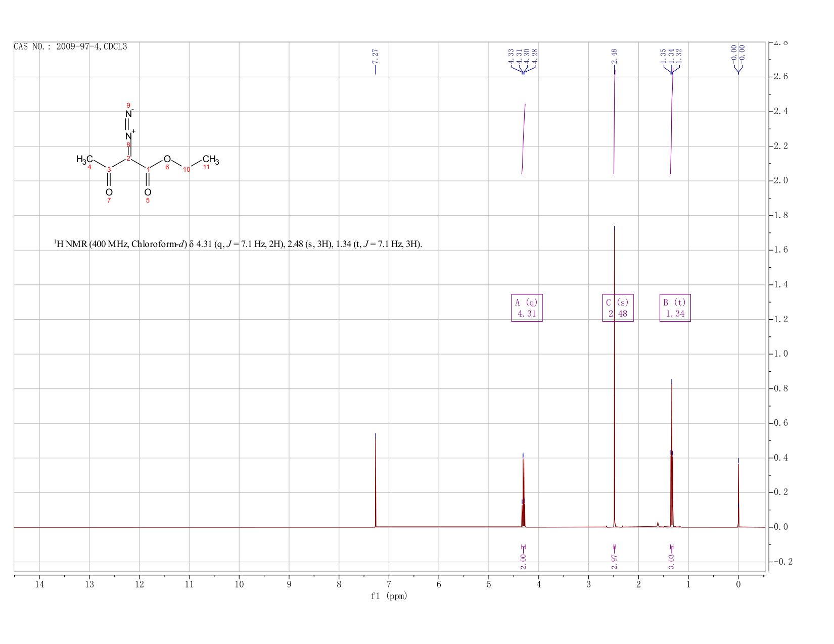Select the C (s) 2.48 multiplet box
The image size is (834, 644).
(618, 308)
